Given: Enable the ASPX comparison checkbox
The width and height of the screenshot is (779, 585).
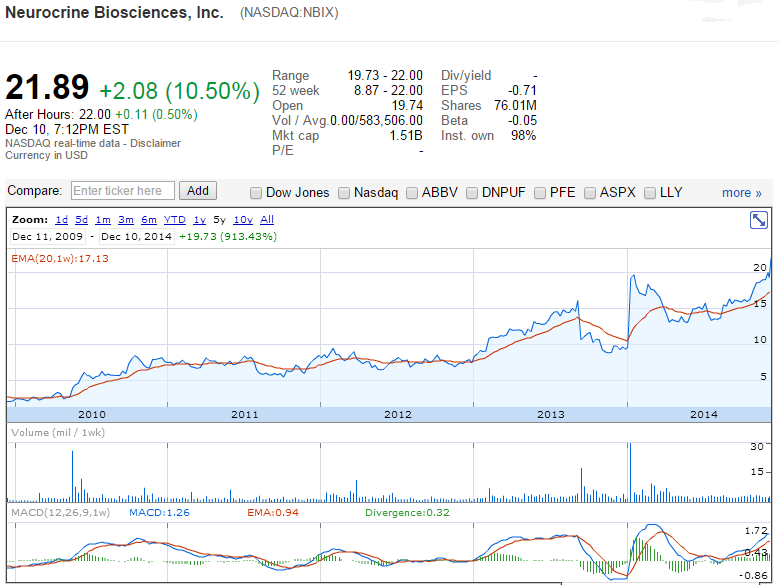Looking at the screenshot, I should click(x=590, y=193).
